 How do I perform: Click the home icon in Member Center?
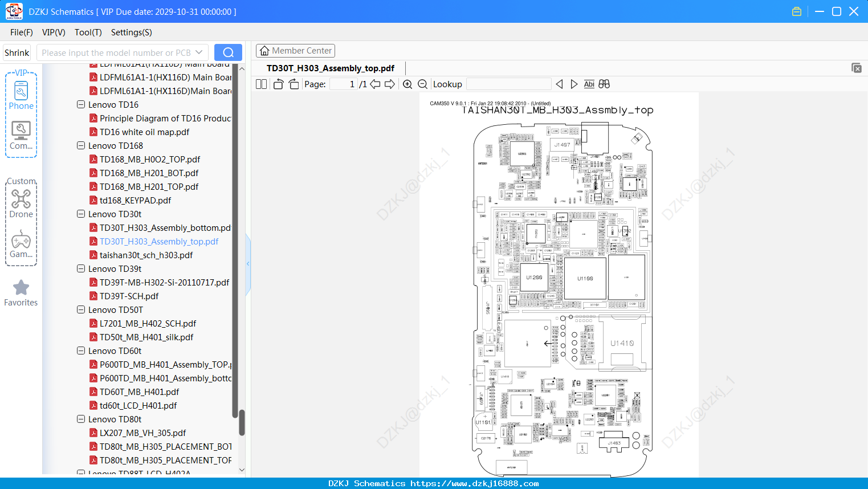264,51
